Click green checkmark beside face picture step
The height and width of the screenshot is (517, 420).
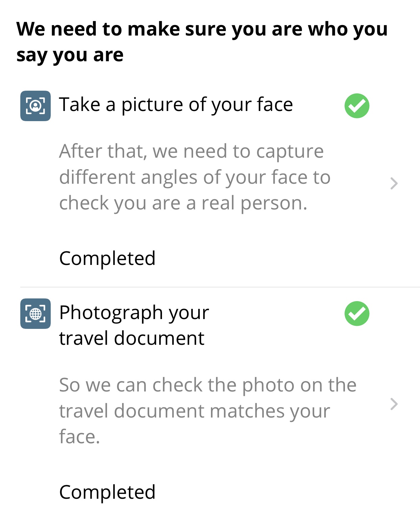(x=357, y=106)
